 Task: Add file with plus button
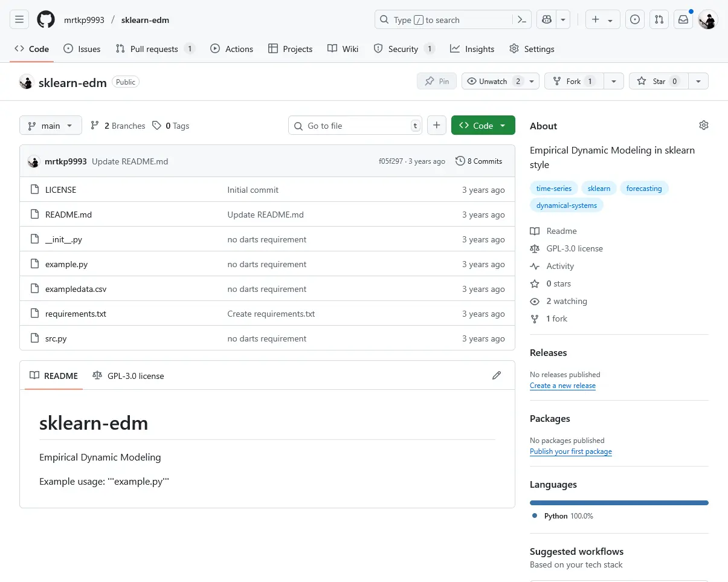point(437,125)
